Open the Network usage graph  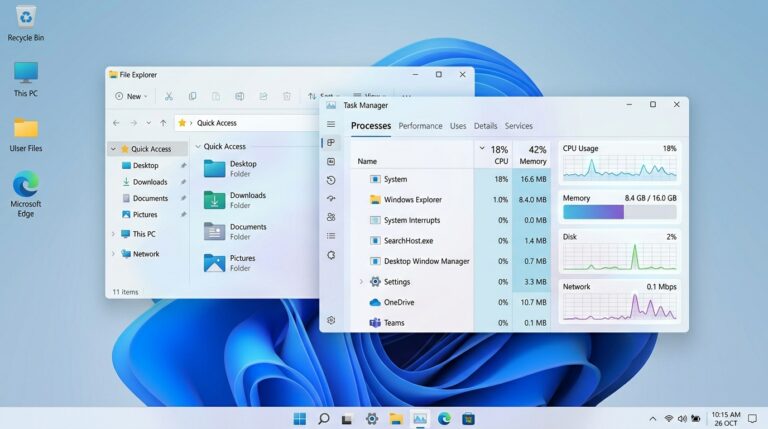pos(620,307)
